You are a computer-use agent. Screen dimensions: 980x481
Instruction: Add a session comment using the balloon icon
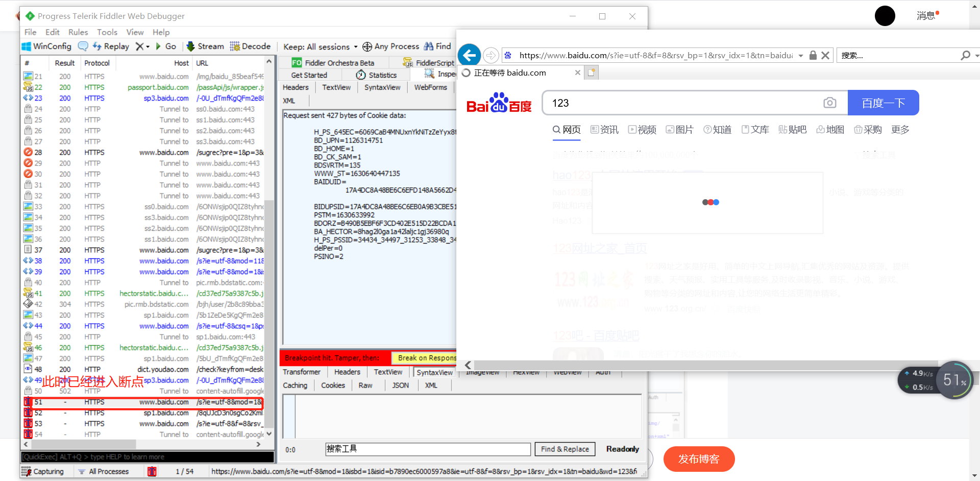pyautogui.click(x=83, y=46)
